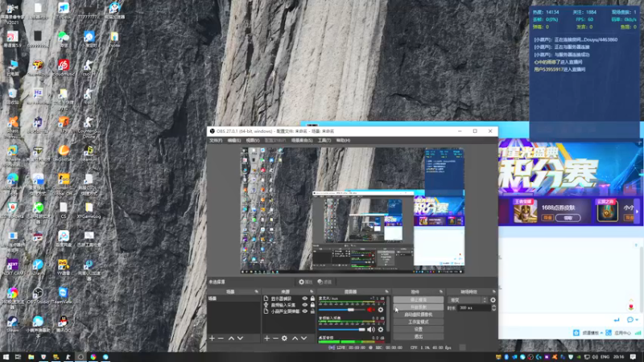644x362 pixels.
Task: Remove scene with minus icon in scenes panel
Action: [x=221, y=338]
